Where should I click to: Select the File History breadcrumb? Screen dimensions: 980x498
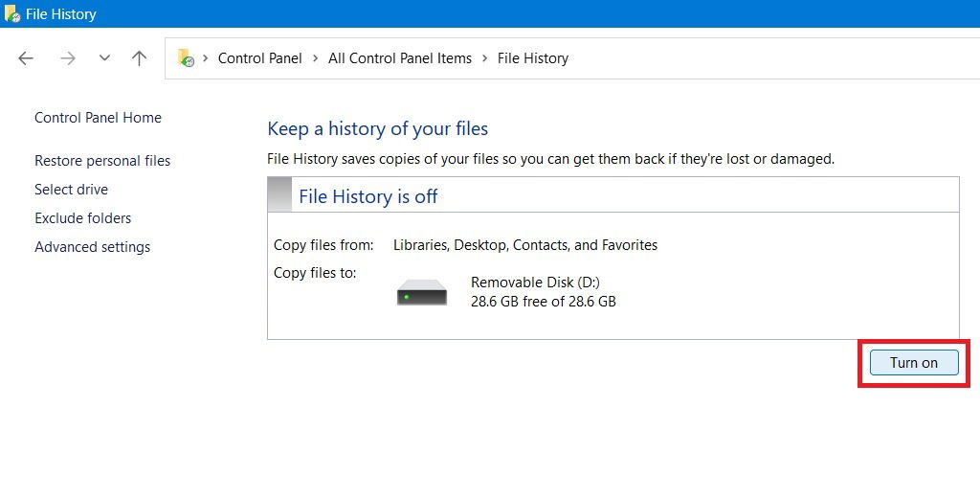pyautogui.click(x=532, y=58)
